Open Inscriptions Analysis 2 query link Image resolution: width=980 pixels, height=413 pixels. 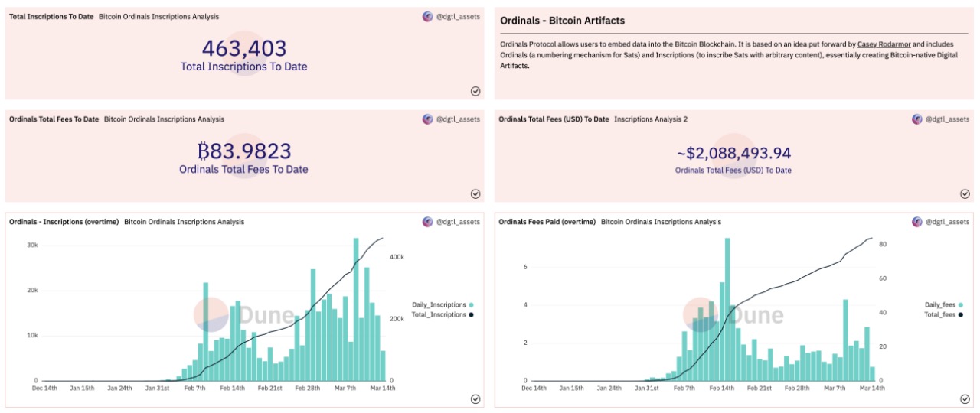pos(651,119)
